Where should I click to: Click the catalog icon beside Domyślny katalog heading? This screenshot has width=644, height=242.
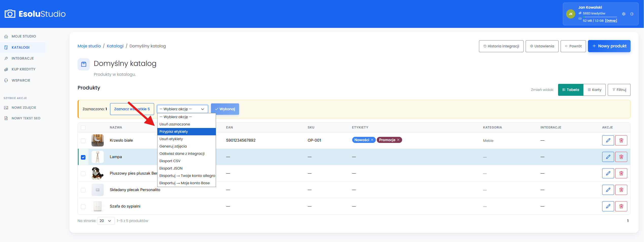pyautogui.click(x=84, y=64)
